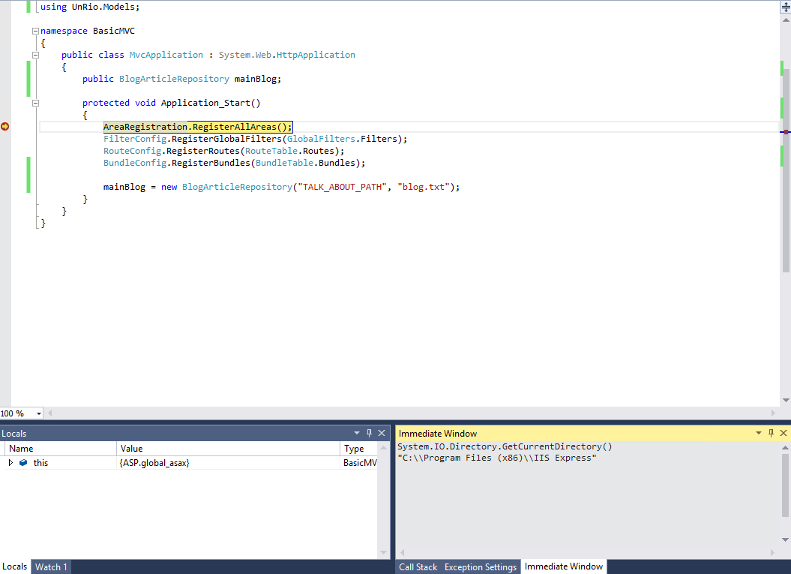Close the Immediate Window panel
This screenshot has height=574, width=791.
tap(783, 433)
